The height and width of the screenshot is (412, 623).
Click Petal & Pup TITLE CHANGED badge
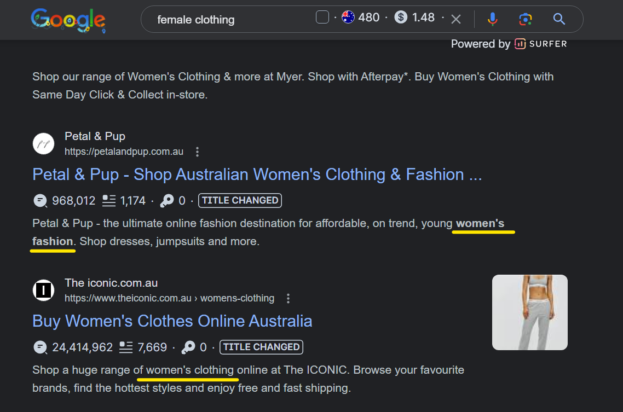coord(240,200)
